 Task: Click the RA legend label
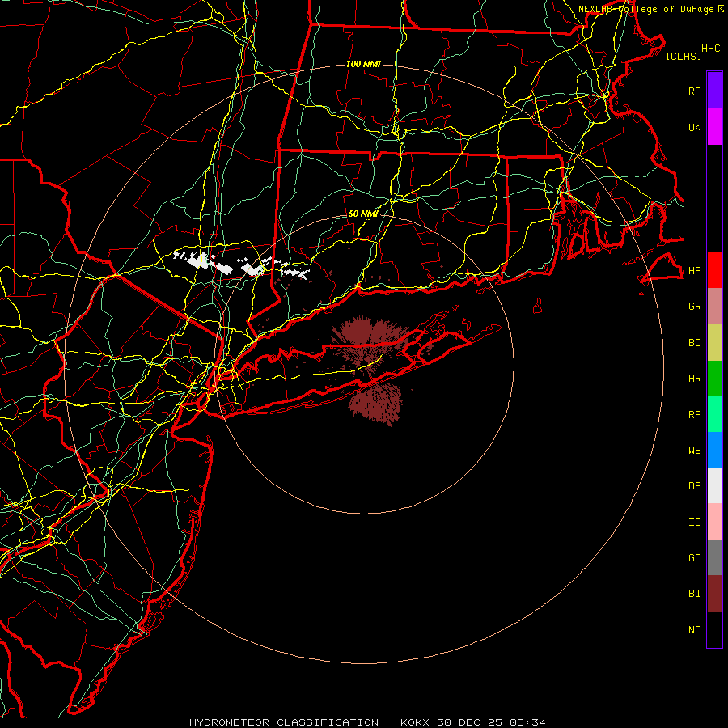click(x=694, y=415)
